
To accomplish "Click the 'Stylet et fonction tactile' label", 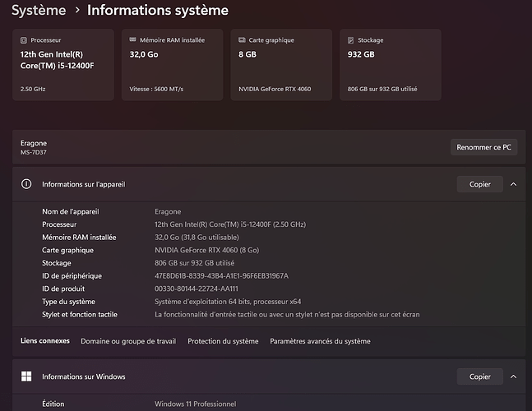I will point(80,315).
